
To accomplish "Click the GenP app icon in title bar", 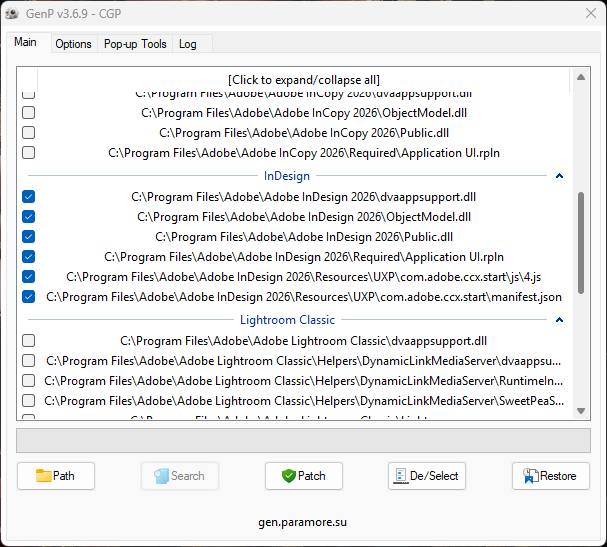I will [x=12, y=14].
